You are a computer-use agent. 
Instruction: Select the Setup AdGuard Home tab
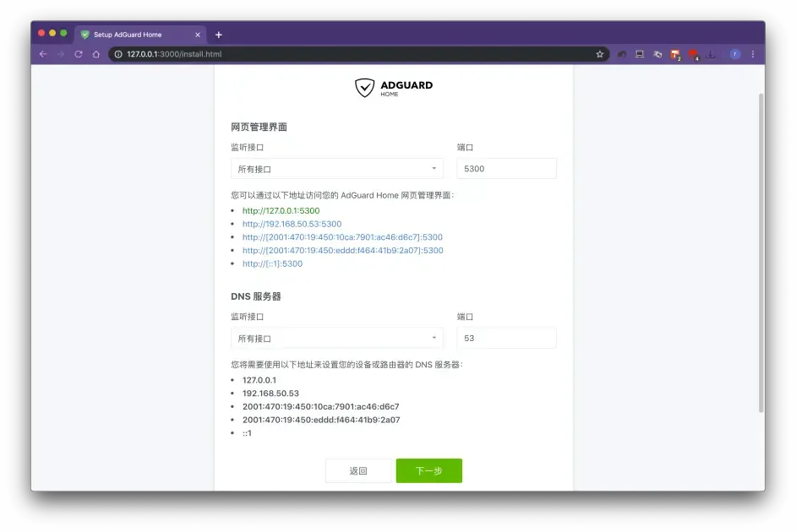pyautogui.click(x=135, y=35)
